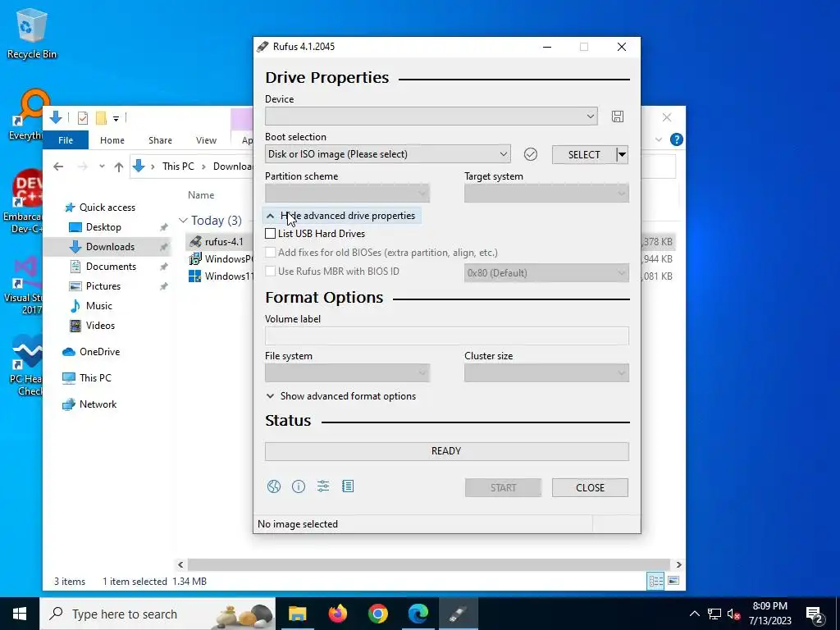840x630 pixels.
Task: Open the Rufus about info icon
Action: click(299, 486)
